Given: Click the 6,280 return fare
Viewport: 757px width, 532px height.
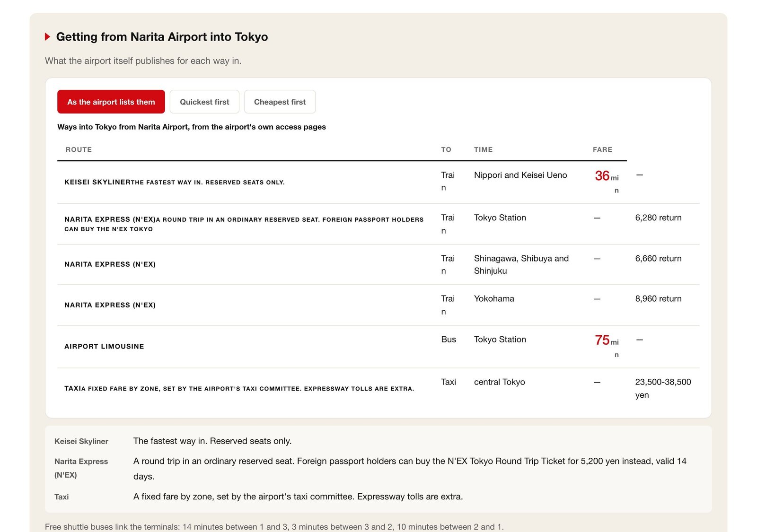Looking at the screenshot, I should 658,218.
